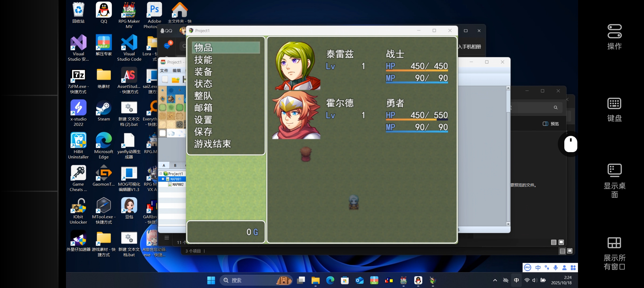This screenshot has width=644, height=288.
Task: Open the AssetStudio shortcut
Action: 129,81
